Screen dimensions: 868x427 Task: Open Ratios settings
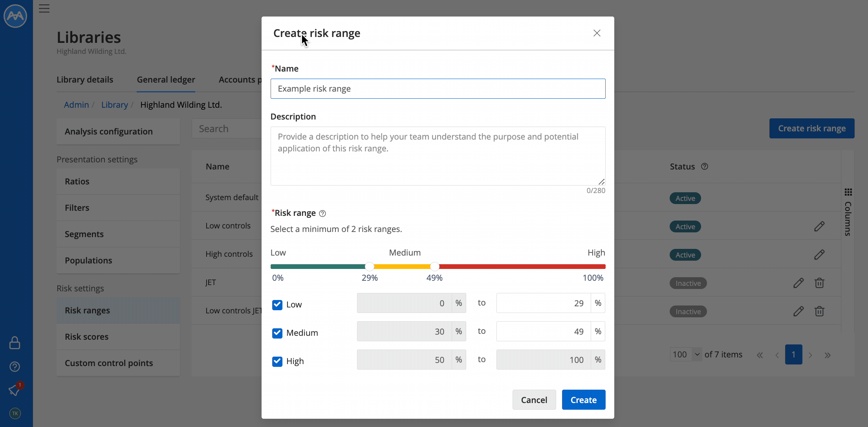click(118, 181)
